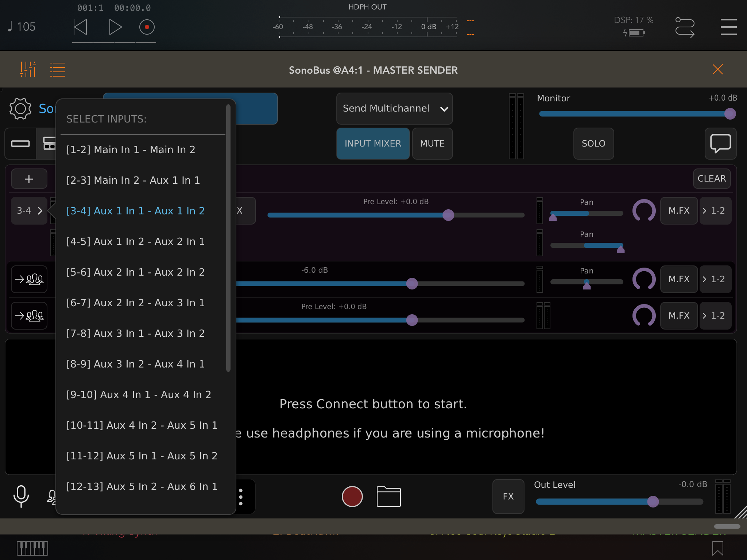Close the SonoBus plugin window
Viewport: 747px width, 560px height.
717,69
